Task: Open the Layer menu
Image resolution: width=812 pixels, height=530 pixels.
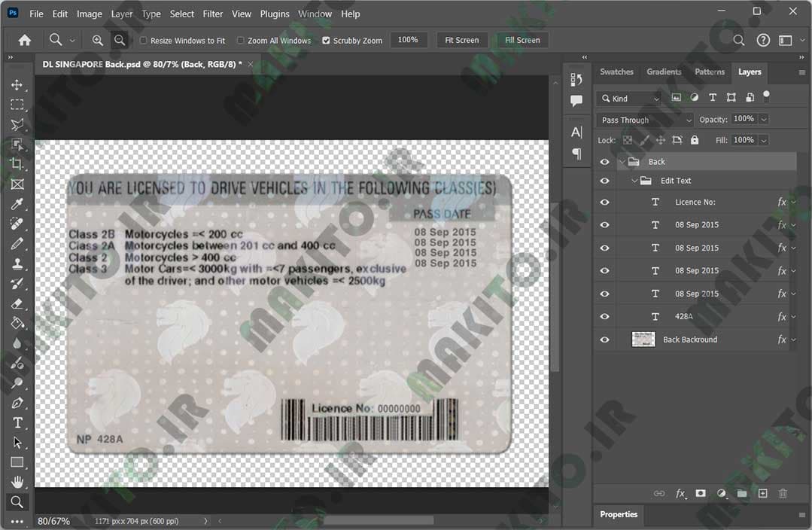Action: point(122,14)
